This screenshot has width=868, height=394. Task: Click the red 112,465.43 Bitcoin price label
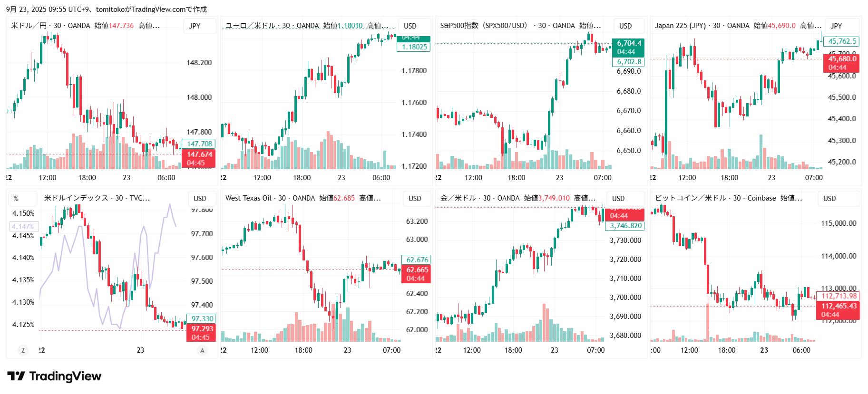coord(839,306)
